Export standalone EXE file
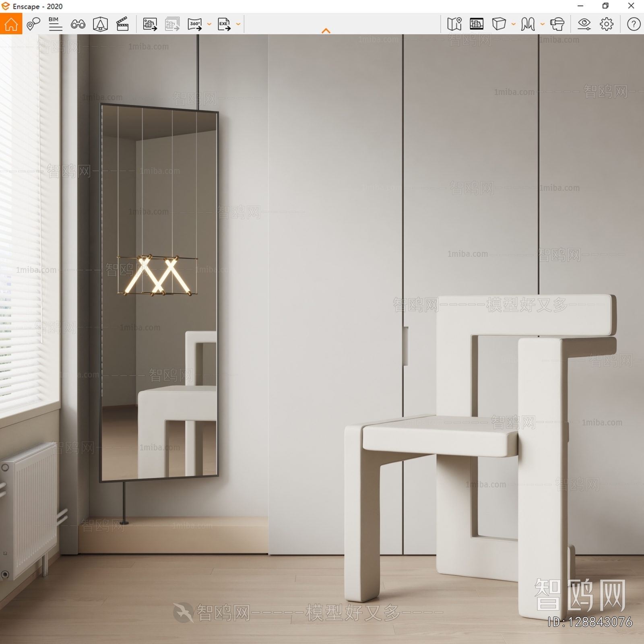The image size is (644, 644). click(224, 24)
